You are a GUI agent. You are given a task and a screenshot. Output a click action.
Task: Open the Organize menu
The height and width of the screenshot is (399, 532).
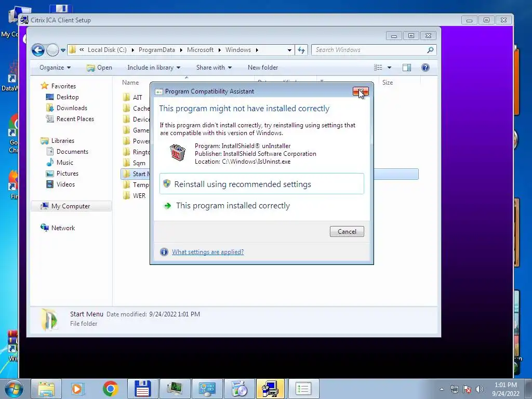click(x=55, y=68)
